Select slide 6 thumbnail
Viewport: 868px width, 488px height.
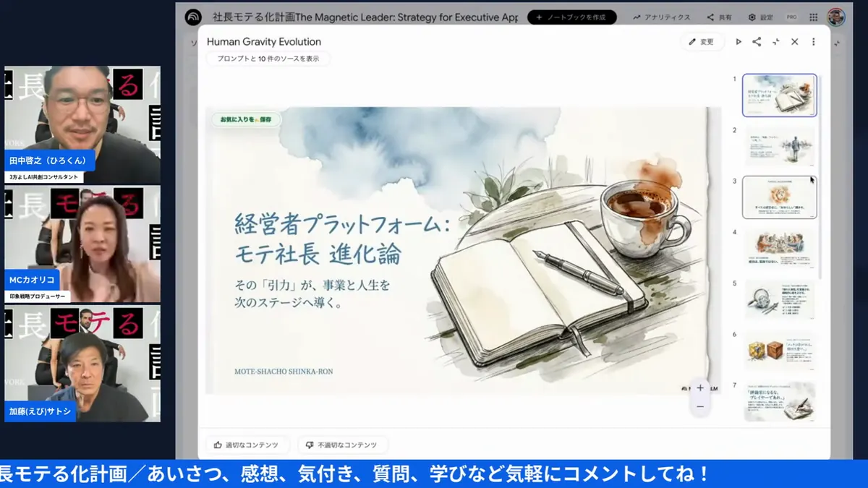point(779,351)
